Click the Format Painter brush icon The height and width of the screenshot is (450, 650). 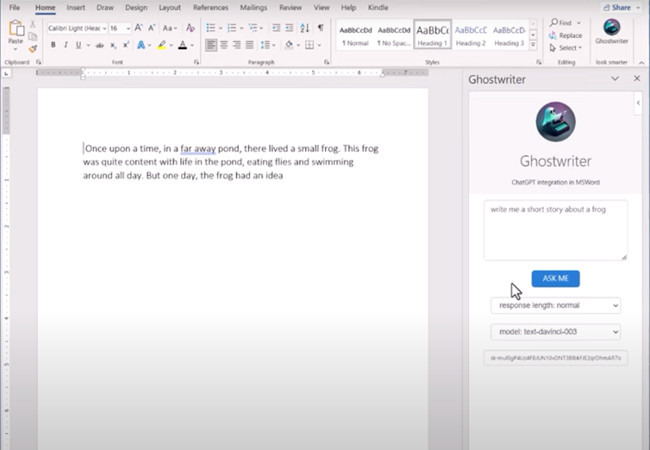[33, 49]
